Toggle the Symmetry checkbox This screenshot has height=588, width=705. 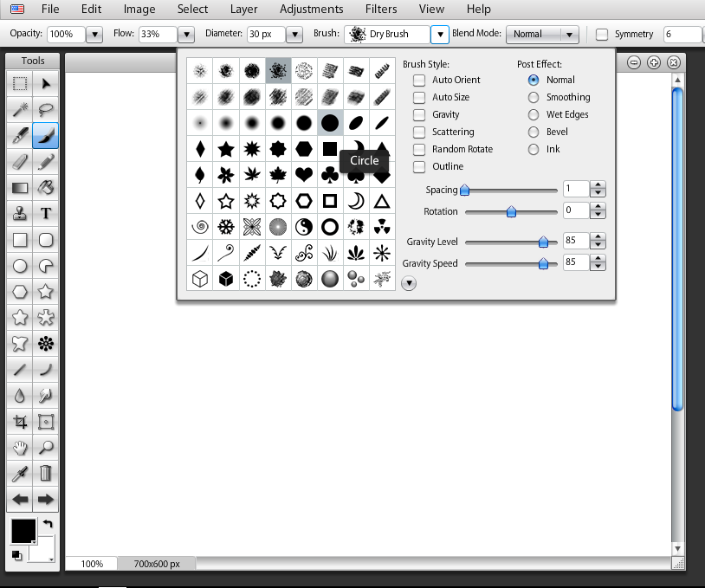pyautogui.click(x=602, y=34)
